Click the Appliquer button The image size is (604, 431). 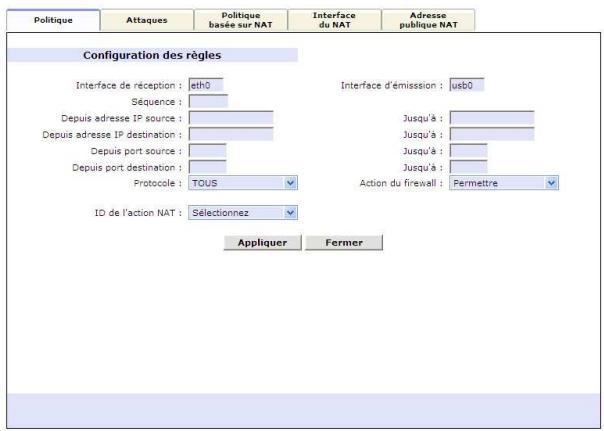[262, 242]
